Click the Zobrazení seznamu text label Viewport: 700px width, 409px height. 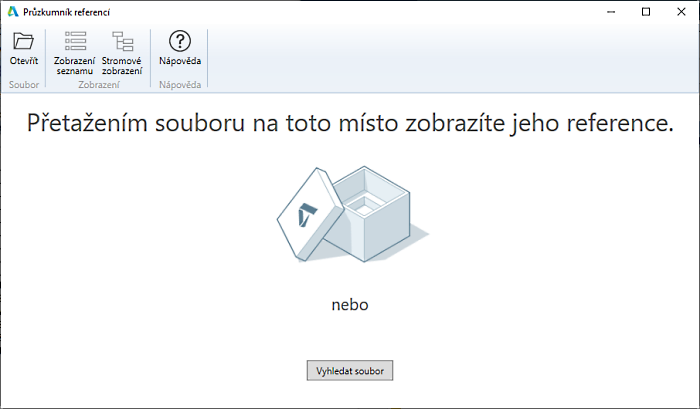click(x=75, y=66)
